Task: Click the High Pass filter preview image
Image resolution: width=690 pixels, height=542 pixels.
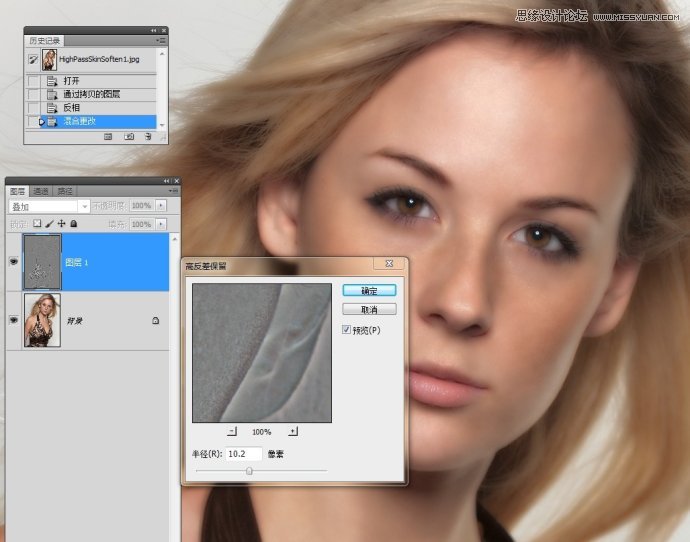Action: 262,353
